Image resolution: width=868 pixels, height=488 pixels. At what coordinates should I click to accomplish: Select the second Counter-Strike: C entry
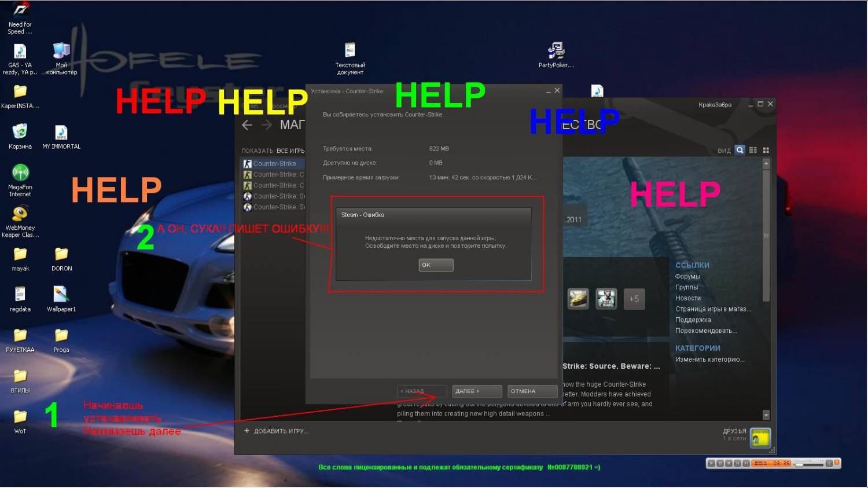pyautogui.click(x=273, y=174)
